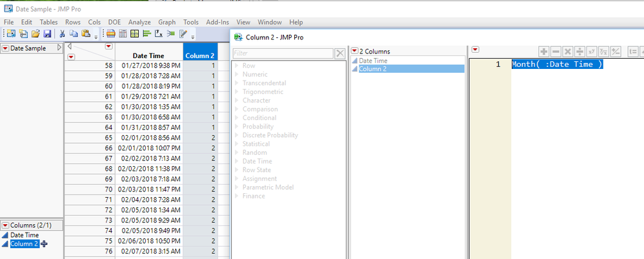Click the Date Sample panel disclosure arrow
Image resolution: width=644 pixels, height=259 pixels.
point(59,48)
